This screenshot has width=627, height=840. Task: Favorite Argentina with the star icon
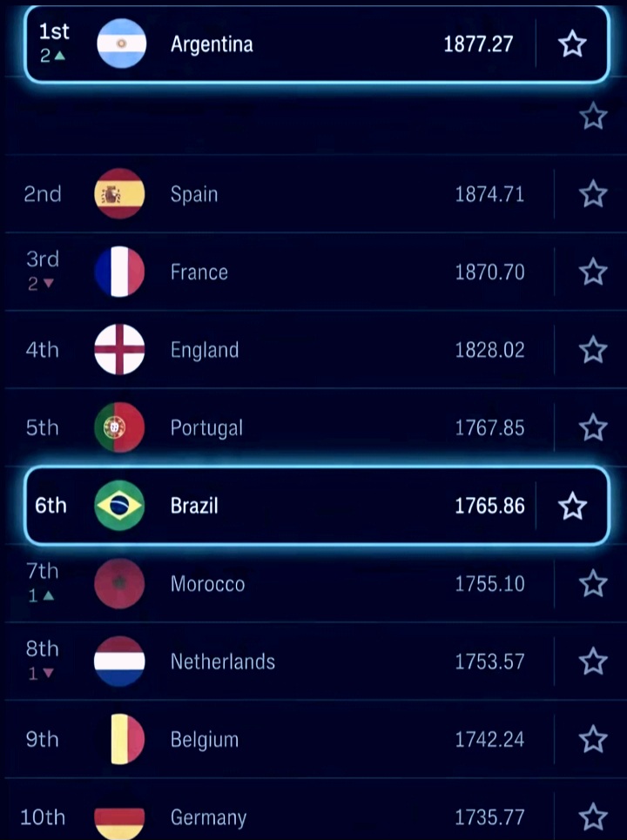pos(572,44)
